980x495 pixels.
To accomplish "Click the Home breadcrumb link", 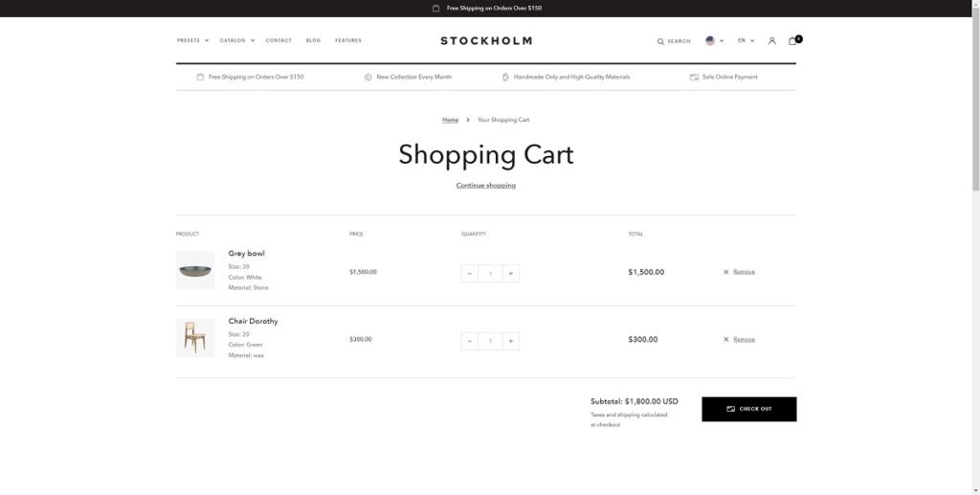I will pyautogui.click(x=450, y=120).
